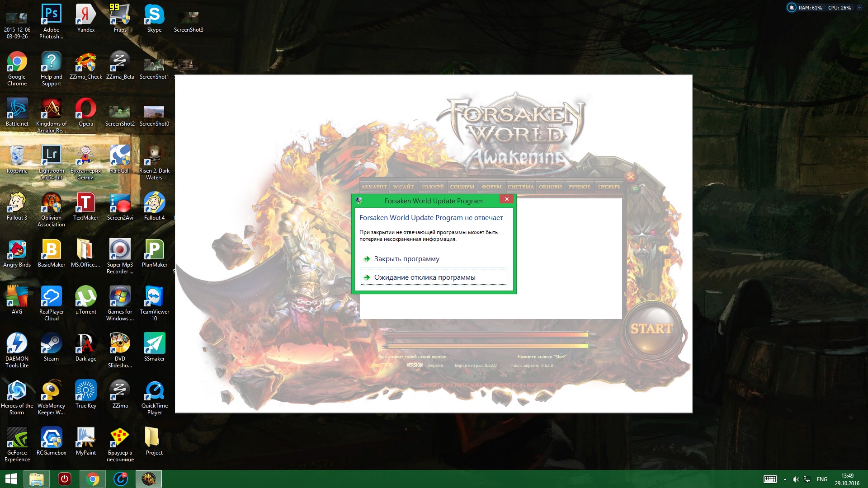The image size is (868, 488).
Task: Click the clock and date in taskbar
Action: 847,479
